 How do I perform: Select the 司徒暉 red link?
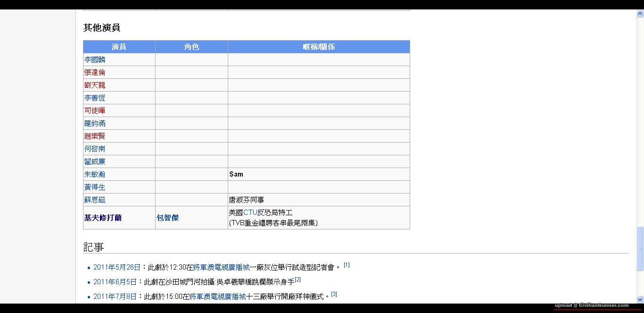coord(95,110)
